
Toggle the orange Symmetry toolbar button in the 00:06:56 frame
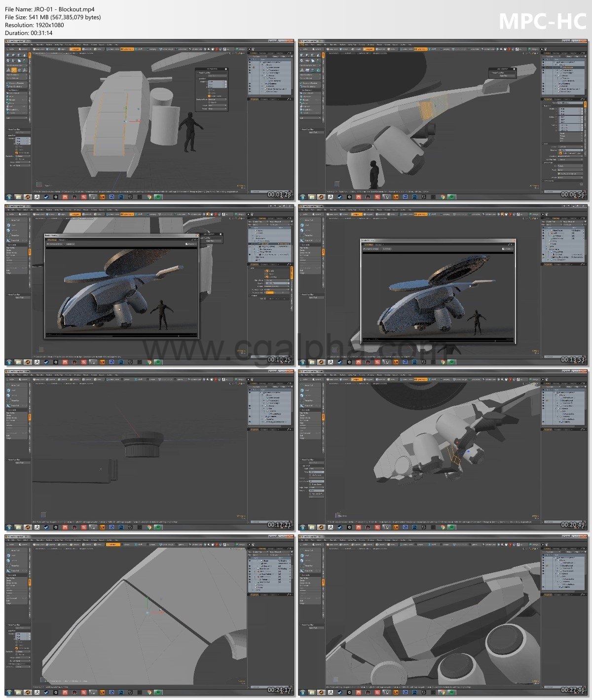point(420,49)
